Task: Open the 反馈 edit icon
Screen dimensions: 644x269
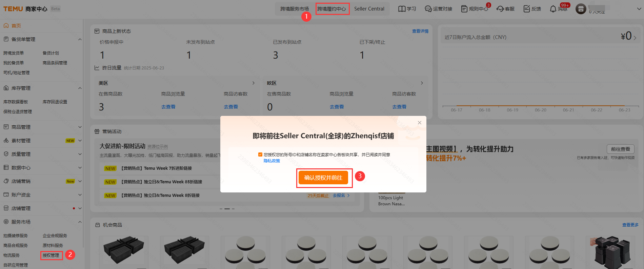Action: click(527, 9)
